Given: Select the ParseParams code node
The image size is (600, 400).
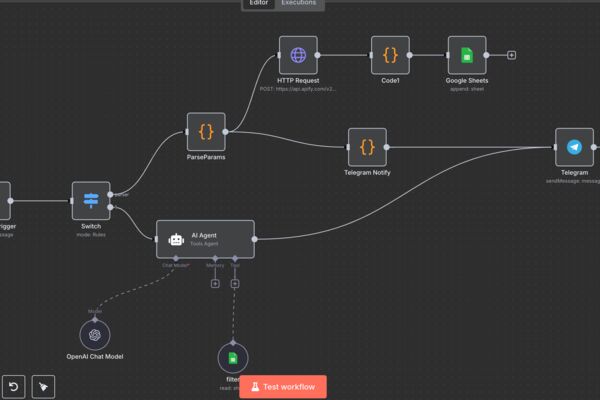Looking at the screenshot, I should tap(206, 132).
